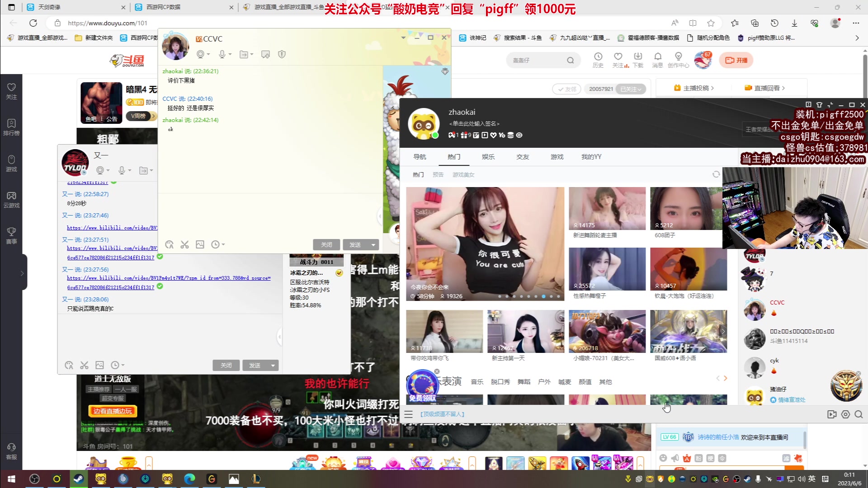Click the report shield icon in CCVC chat header
868x488 pixels.
(x=282, y=54)
